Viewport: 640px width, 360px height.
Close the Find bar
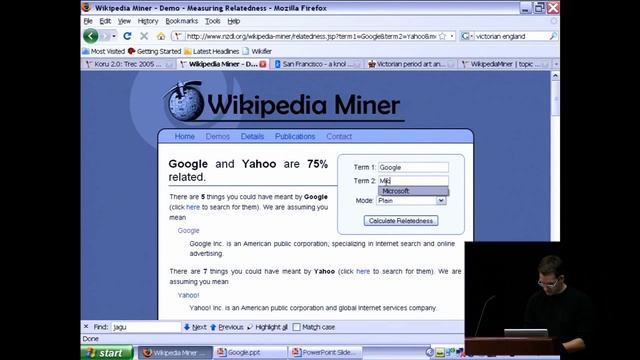point(86,327)
